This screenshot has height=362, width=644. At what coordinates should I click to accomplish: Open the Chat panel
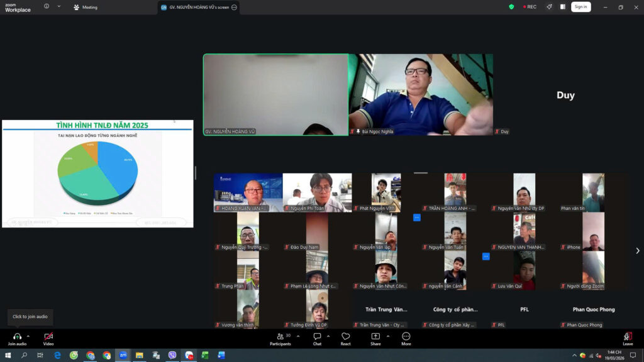coord(317,337)
